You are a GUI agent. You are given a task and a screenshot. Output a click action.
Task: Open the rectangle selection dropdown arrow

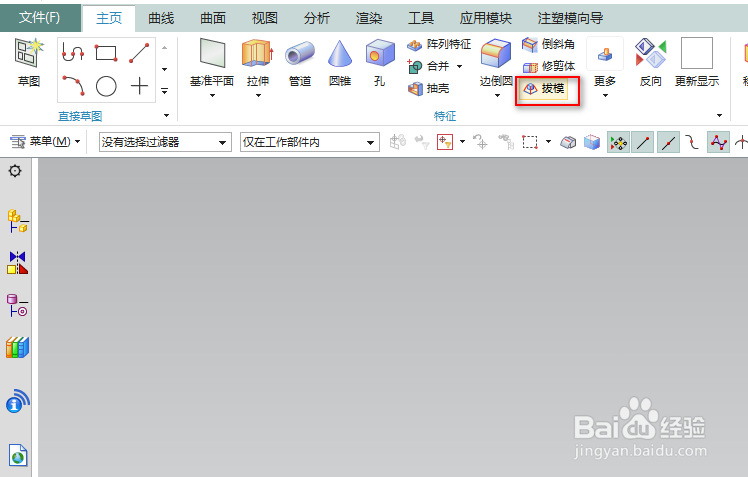(x=548, y=142)
